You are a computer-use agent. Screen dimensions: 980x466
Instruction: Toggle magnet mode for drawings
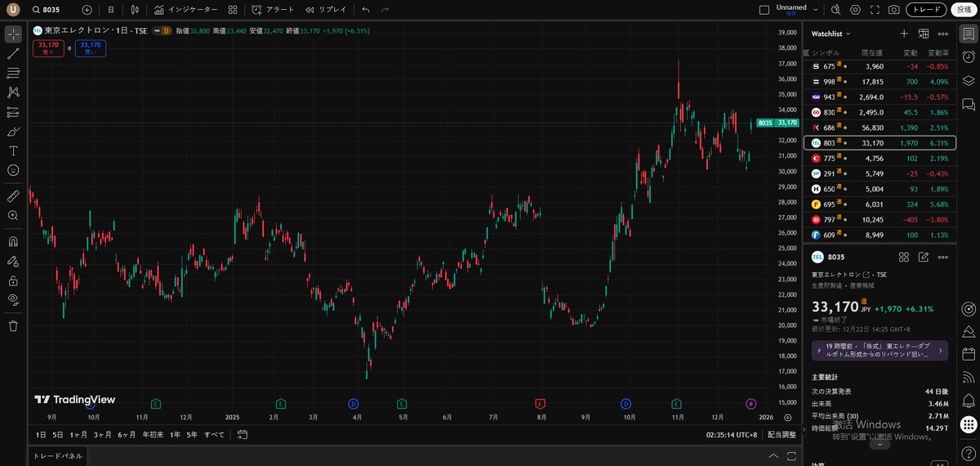[13, 242]
